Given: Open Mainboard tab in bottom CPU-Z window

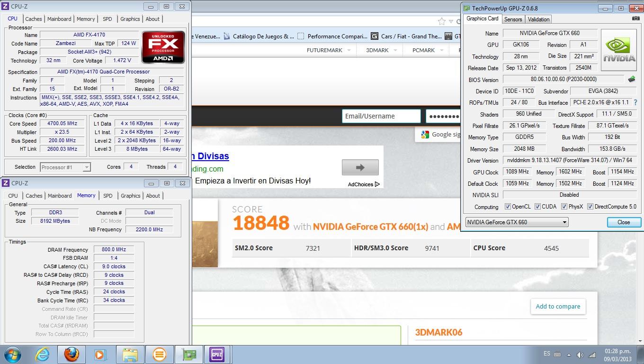Looking at the screenshot, I should (x=60, y=196).
